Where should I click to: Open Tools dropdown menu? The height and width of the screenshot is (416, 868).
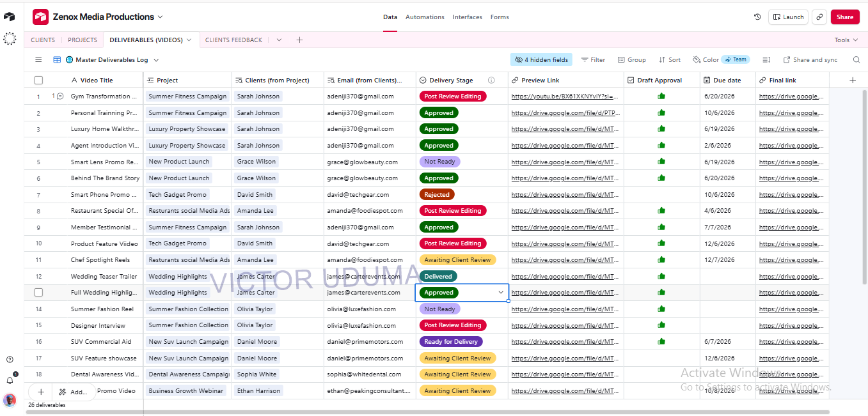[x=846, y=40]
